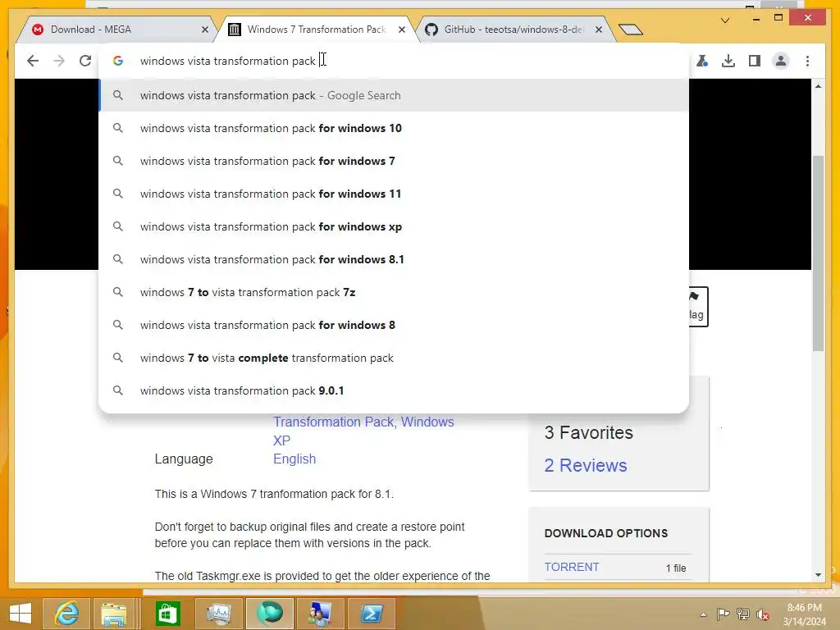This screenshot has height=630, width=840.
Task: Open Action Center flag tray icon
Action: [723, 614]
